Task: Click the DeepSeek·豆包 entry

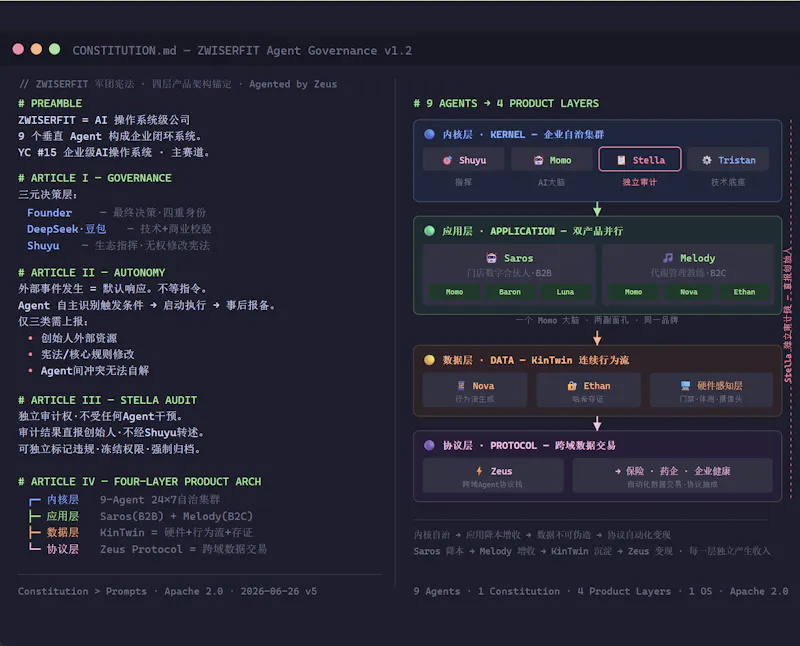Action: tap(66, 229)
